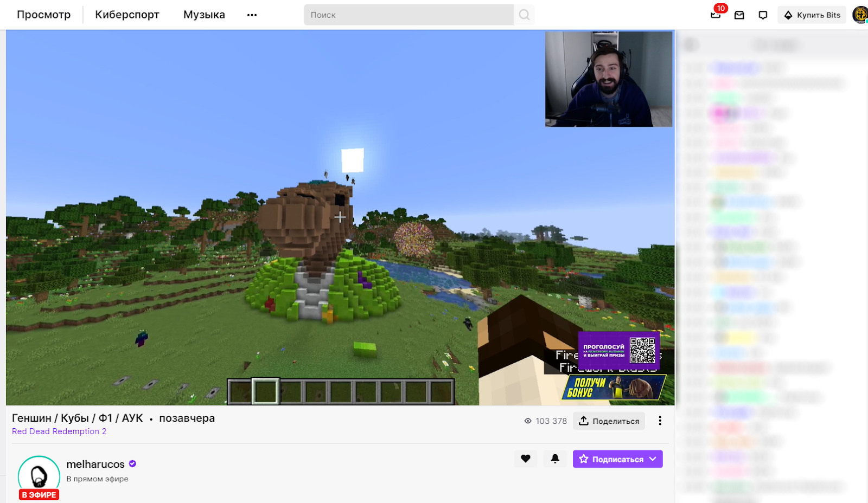Viewport: 868px width, 503px height.
Task: Click the QR code Проголосуй banner
Action: pyautogui.click(x=618, y=350)
